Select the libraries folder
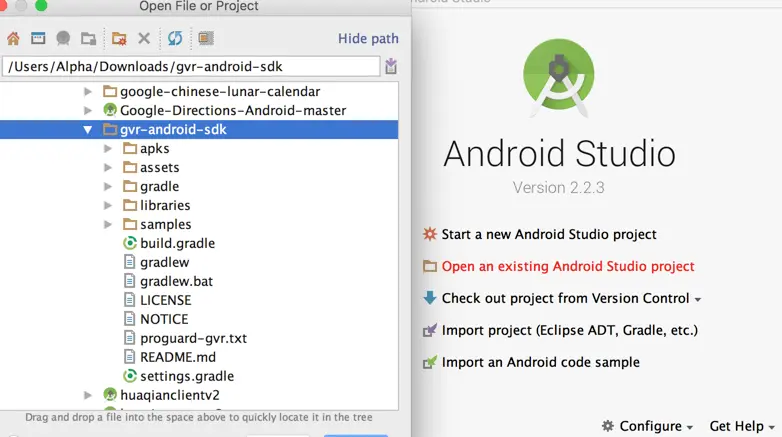 point(165,206)
